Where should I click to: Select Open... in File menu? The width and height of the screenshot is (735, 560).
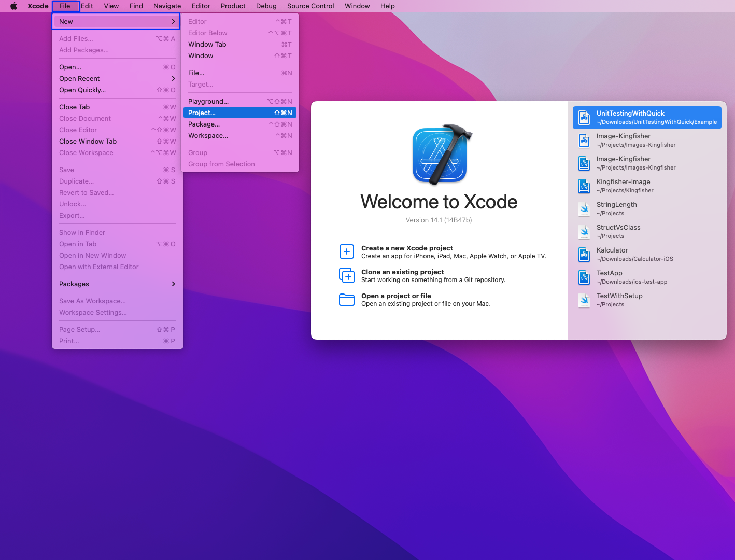tap(118, 67)
